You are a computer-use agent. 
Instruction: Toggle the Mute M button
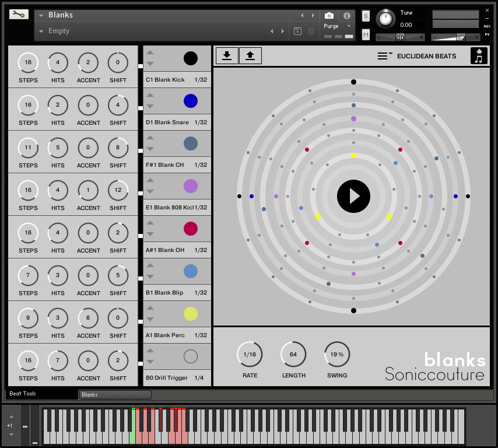pos(366,34)
